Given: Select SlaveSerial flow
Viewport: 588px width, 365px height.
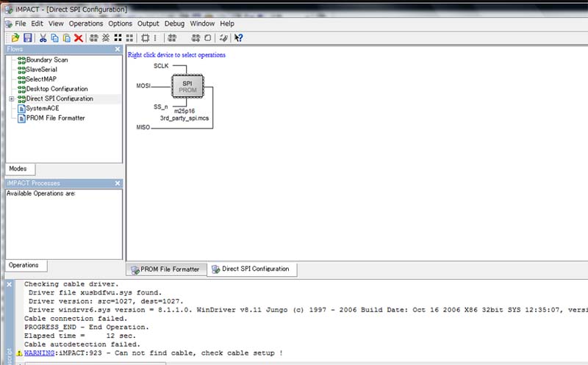Looking at the screenshot, I should tap(41, 70).
